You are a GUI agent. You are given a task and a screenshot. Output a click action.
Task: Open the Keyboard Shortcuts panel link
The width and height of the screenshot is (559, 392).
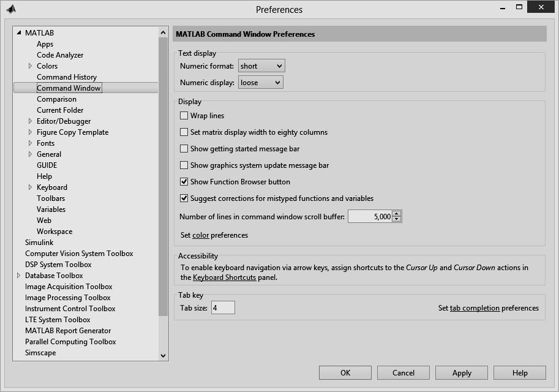(224, 277)
